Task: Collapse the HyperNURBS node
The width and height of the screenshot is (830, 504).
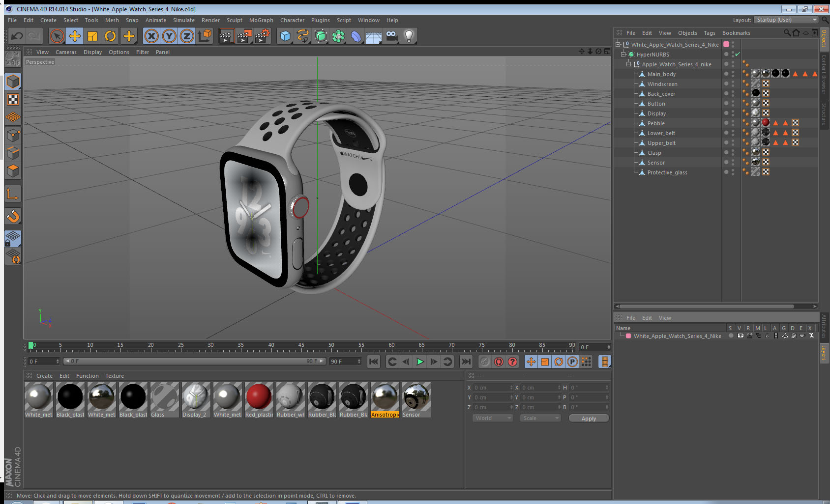Action: click(623, 54)
